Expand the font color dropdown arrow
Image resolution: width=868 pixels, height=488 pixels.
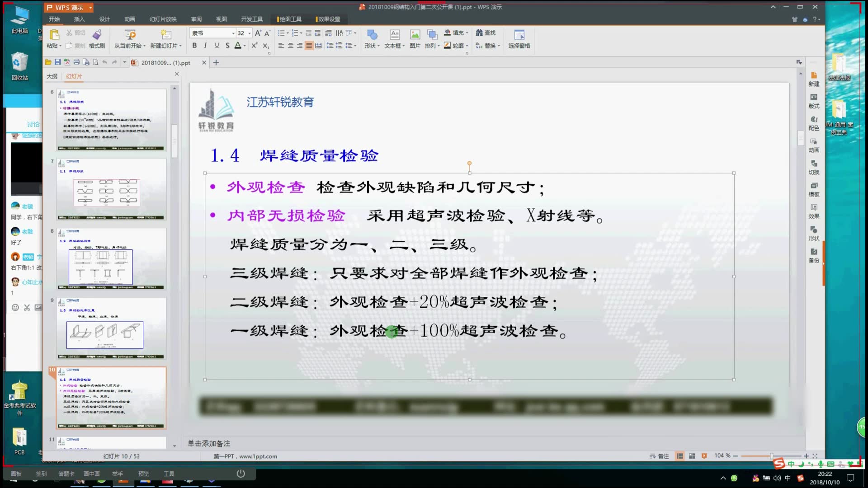244,46
